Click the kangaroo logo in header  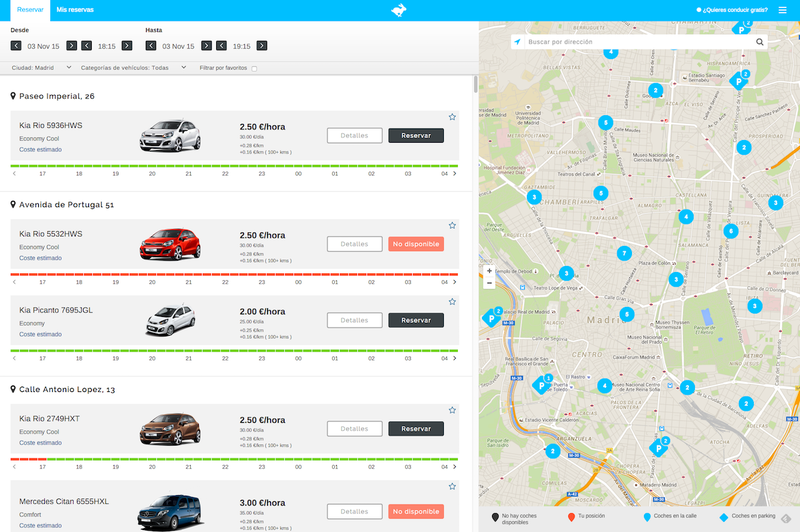(x=399, y=10)
